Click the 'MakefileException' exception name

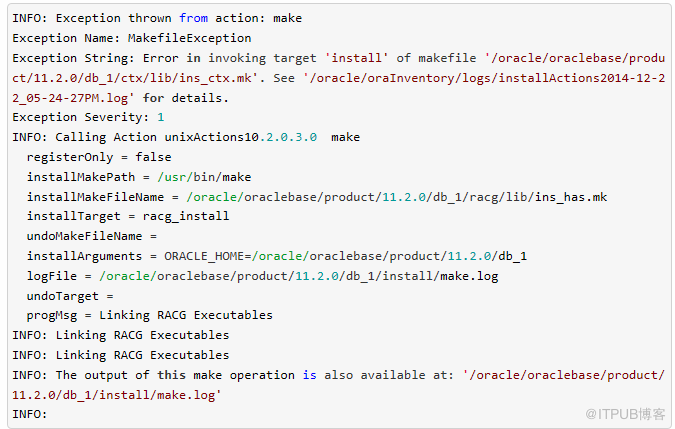189,38
